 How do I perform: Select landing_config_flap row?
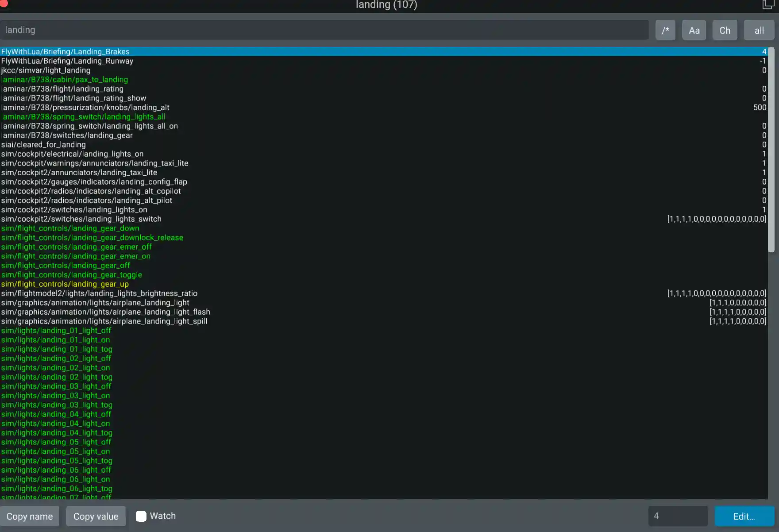point(384,181)
